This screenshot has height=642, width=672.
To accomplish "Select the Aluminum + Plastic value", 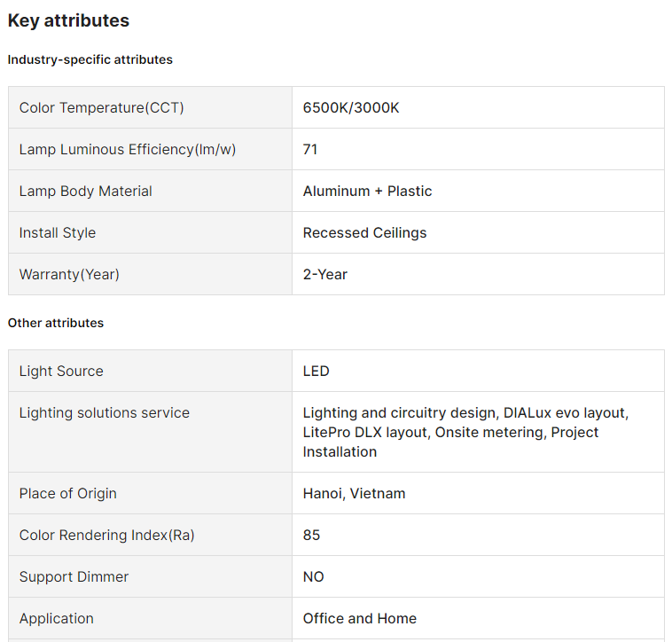I will (368, 191).
